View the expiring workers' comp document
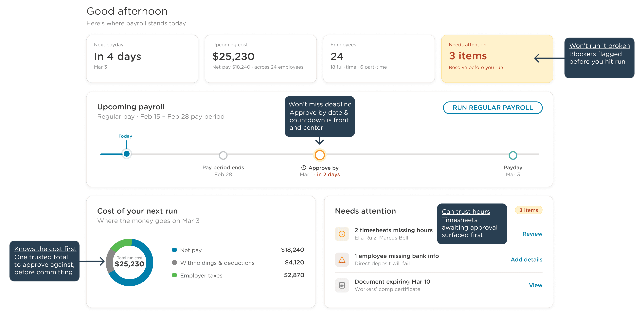Screen dimensions: 644x320 [535, 285]
